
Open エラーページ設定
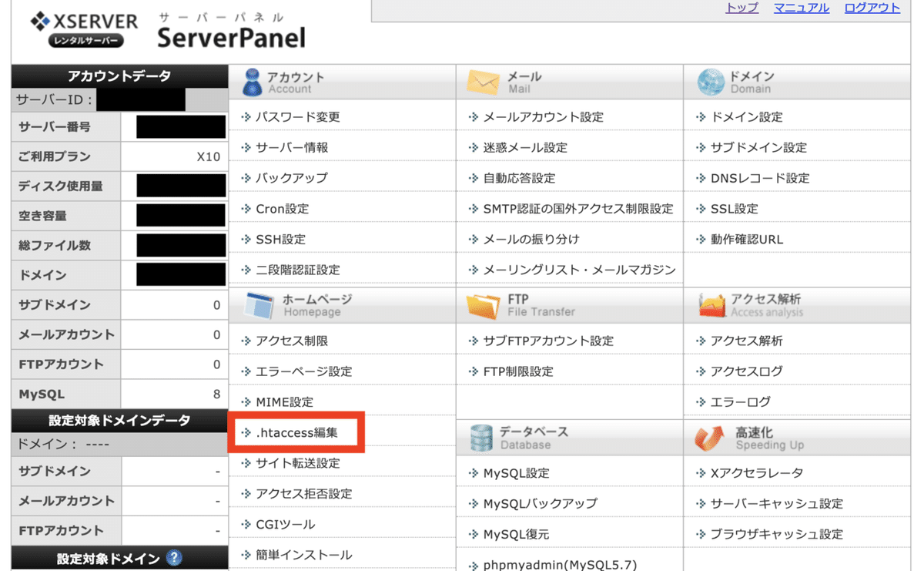coord(304,371)
